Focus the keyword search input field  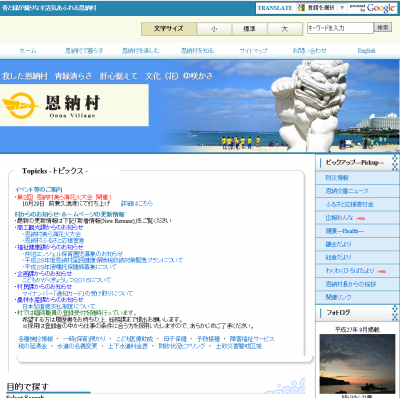pyautogui.click(x=340, y=28)
